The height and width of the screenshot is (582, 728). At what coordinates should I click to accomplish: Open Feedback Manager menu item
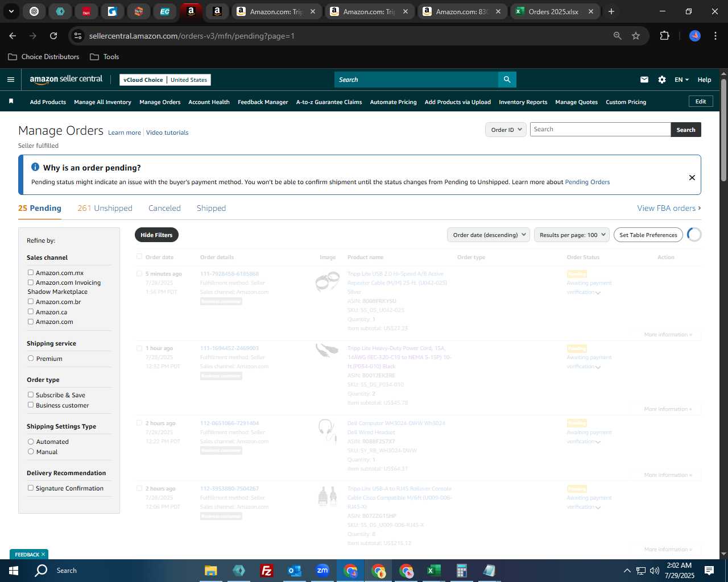coord(263,102)
